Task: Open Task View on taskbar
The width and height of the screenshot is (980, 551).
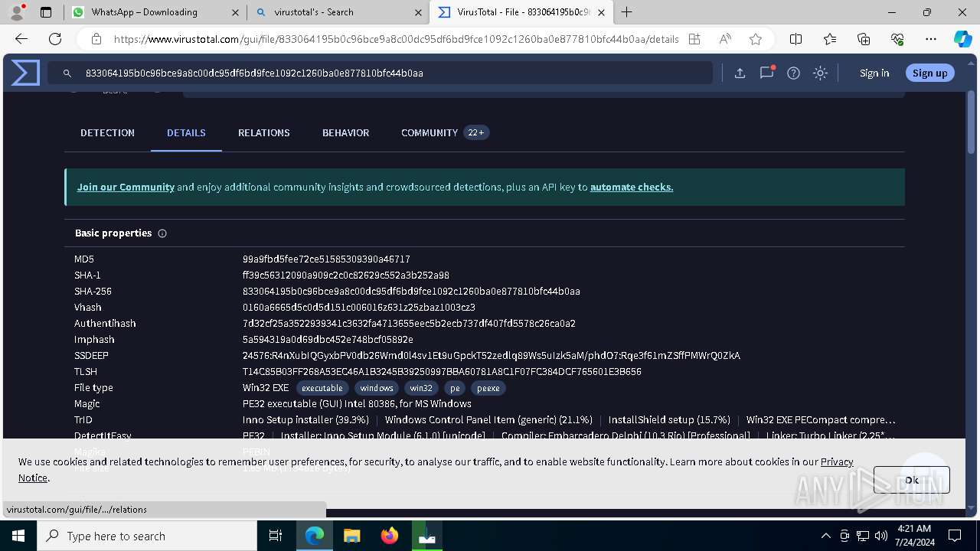Action: tap(276, 536)
